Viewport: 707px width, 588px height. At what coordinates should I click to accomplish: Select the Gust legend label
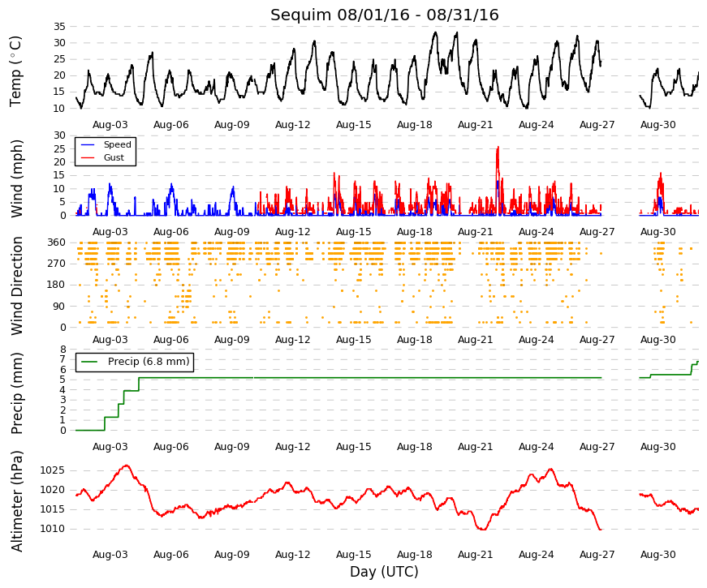(114, 157)
